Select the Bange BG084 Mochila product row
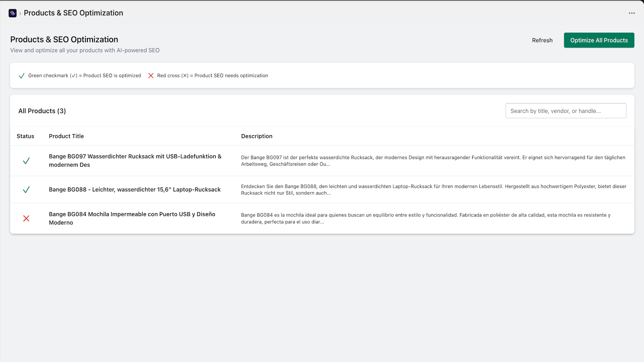 [x=132, y=218]
